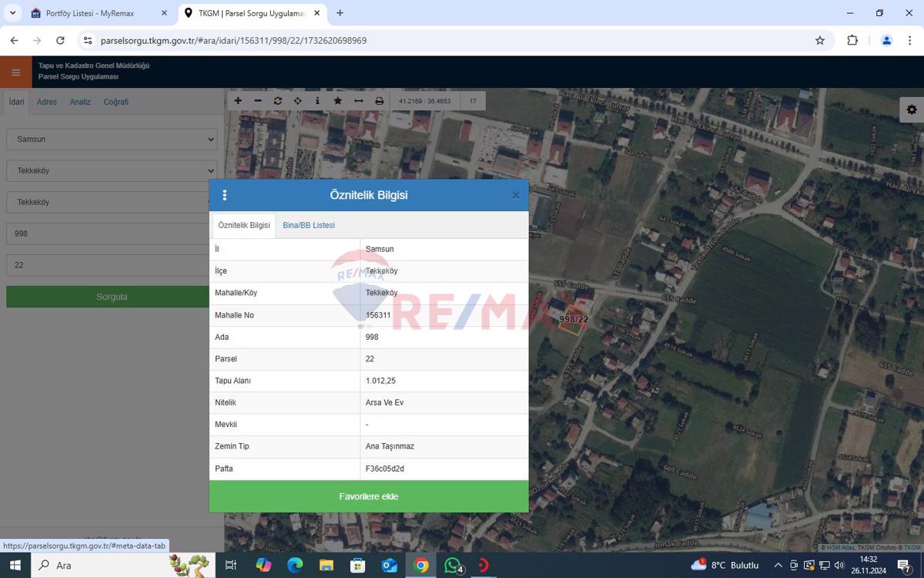Activate the pan/center map tool
The width and height of the screenshot is (924, 578).
coord(297,100)
